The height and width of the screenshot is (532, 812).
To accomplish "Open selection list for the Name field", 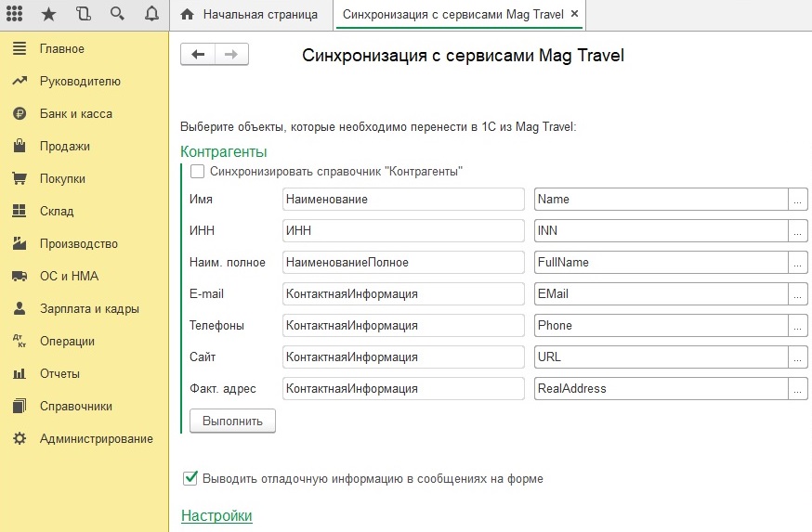I will click(797, 200).
